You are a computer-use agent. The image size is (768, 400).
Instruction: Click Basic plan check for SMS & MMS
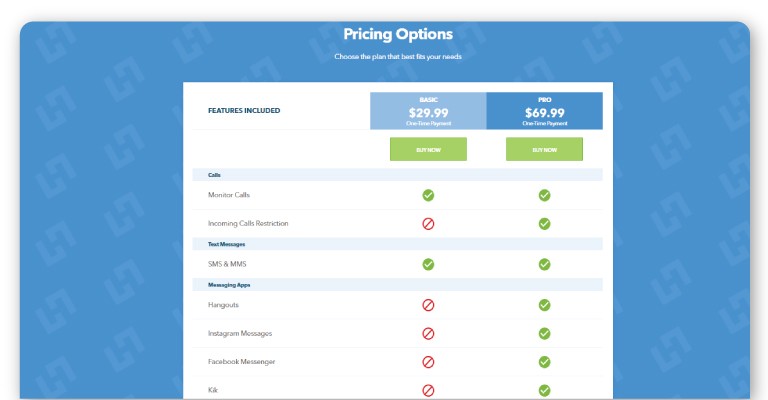428,264
